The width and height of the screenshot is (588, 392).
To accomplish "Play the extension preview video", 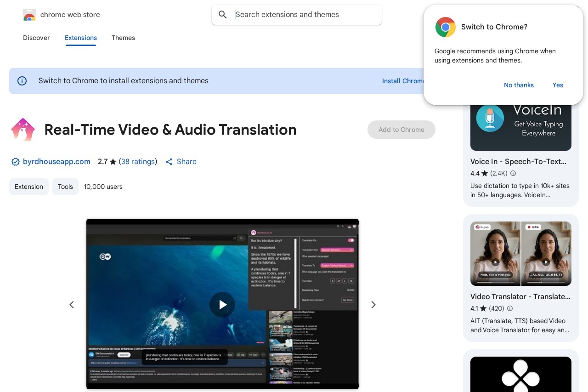I will point(222,305).
